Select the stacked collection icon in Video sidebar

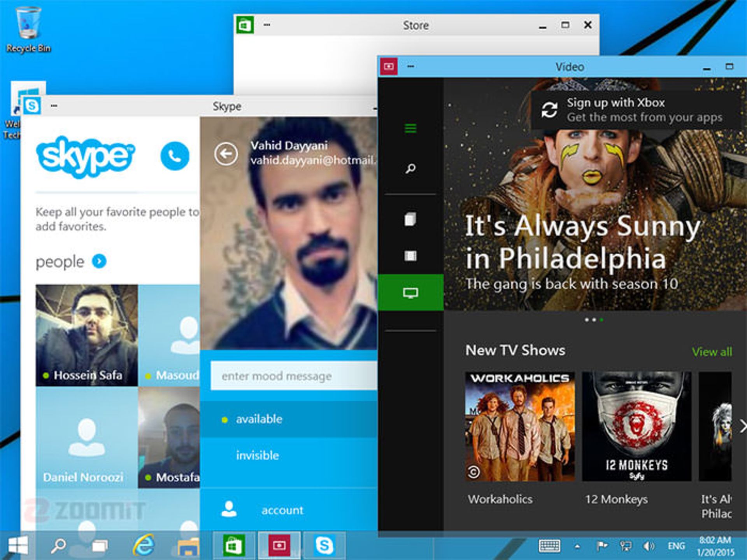coord(410,219)
